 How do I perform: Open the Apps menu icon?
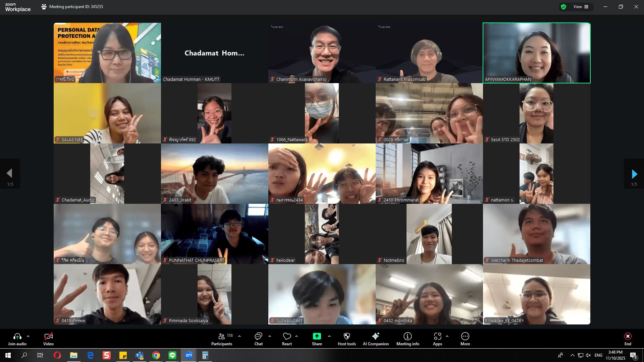pyautogui.click(x=437, y=336)
